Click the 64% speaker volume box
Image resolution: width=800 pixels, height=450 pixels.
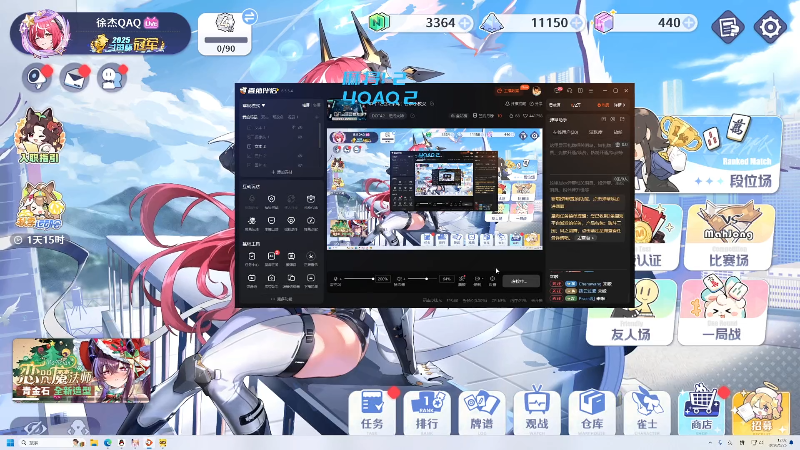click(x=447, y=279)
